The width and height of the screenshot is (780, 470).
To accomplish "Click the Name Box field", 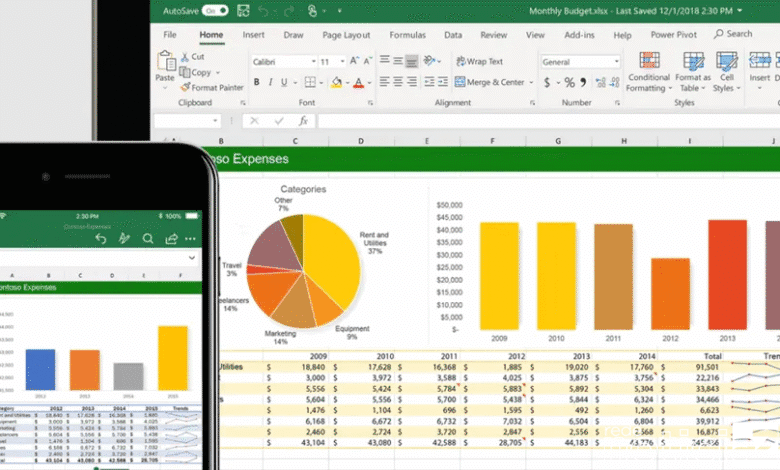I will (x=187, y=121).
